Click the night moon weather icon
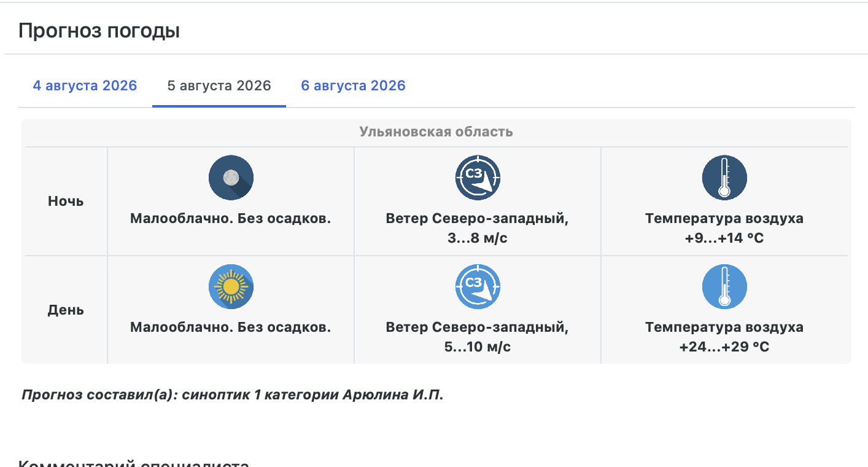868x467 pixels. click(x=231, y=178)
